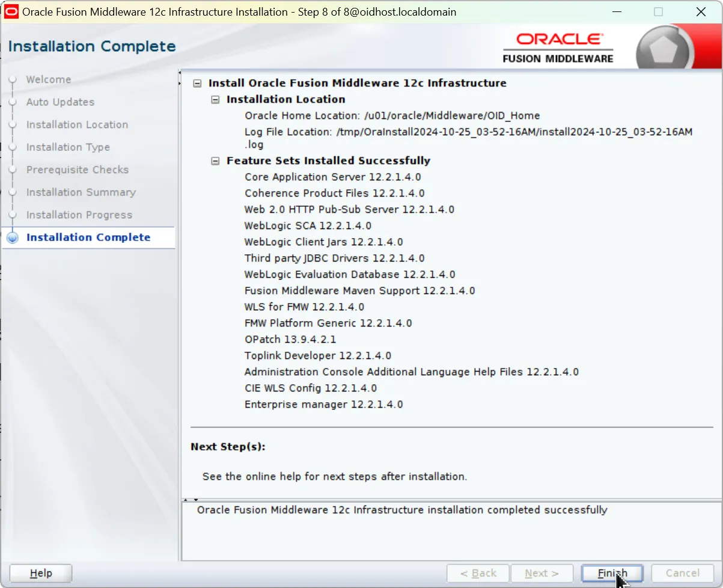723x588 pixels.
Task: Select the Installation Summary step
Action: pos(81,192)
